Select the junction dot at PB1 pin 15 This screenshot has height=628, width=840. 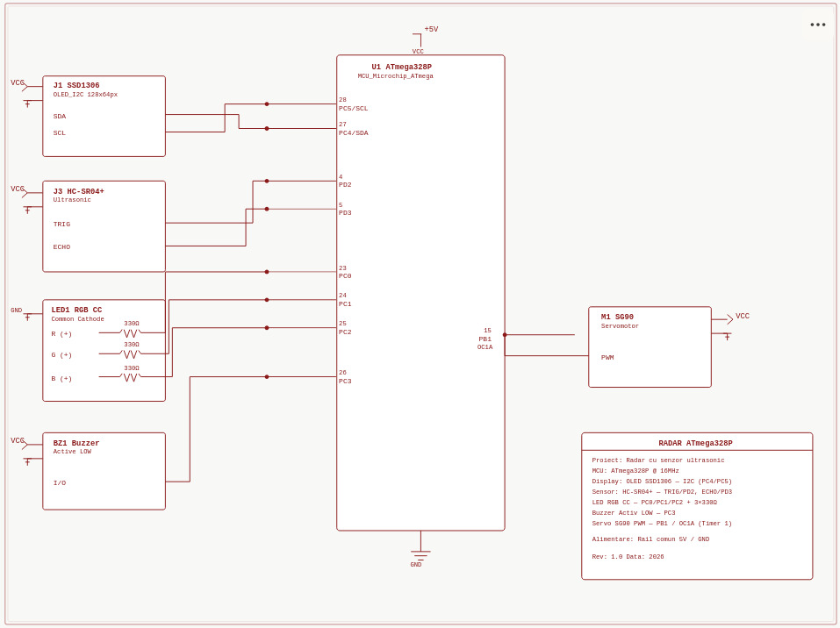click(505, 335)
